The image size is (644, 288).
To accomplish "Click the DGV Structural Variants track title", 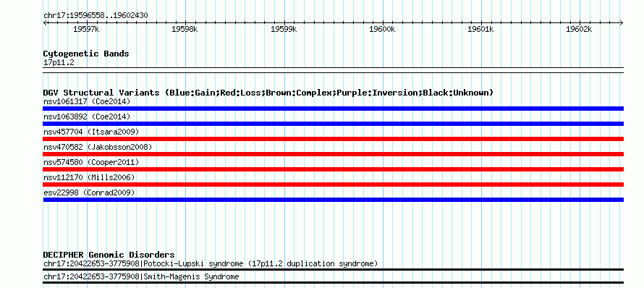I will (268, 93).
